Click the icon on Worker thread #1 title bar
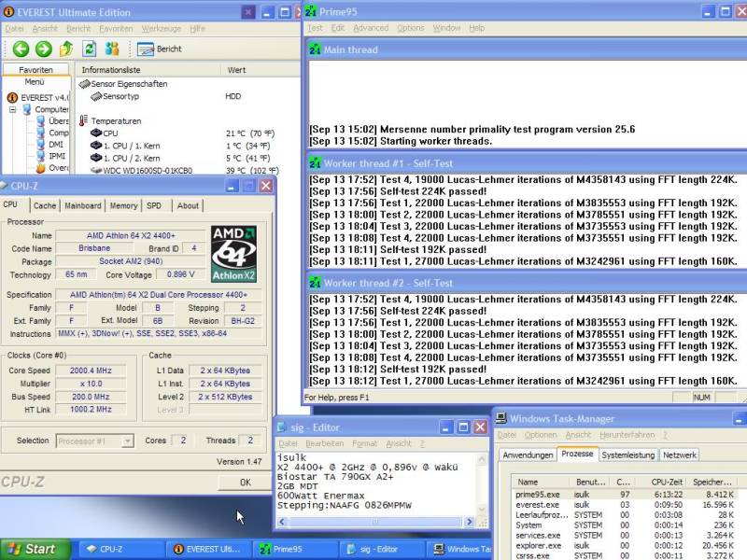The height and width of the screenshot is (560, 747). click(315, 162)
